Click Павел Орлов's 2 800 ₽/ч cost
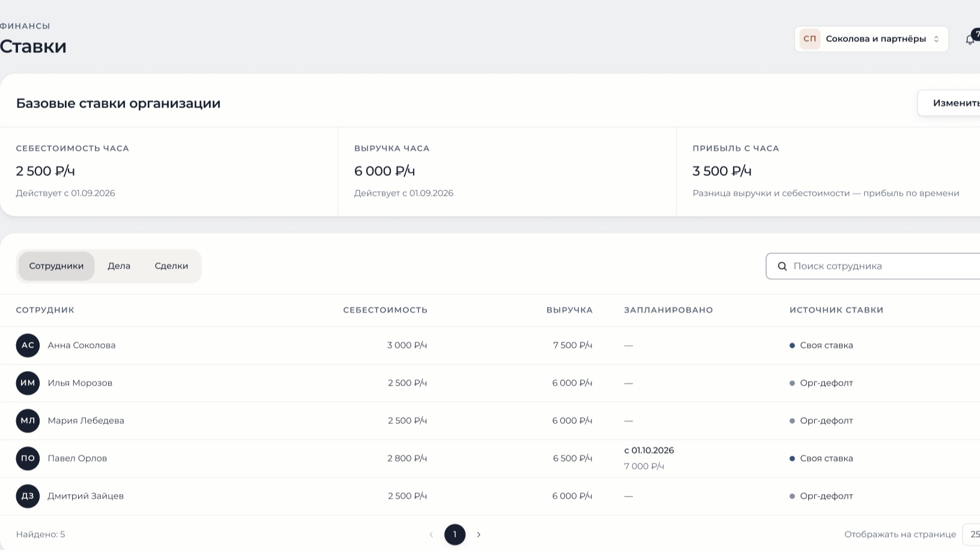Screen dimensions: 980x550 coord(407,458)
